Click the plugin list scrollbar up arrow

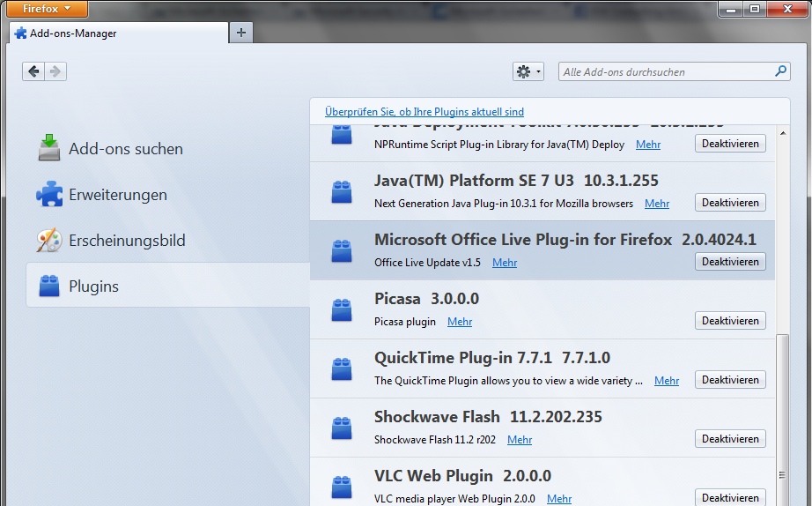click(783, 133)
